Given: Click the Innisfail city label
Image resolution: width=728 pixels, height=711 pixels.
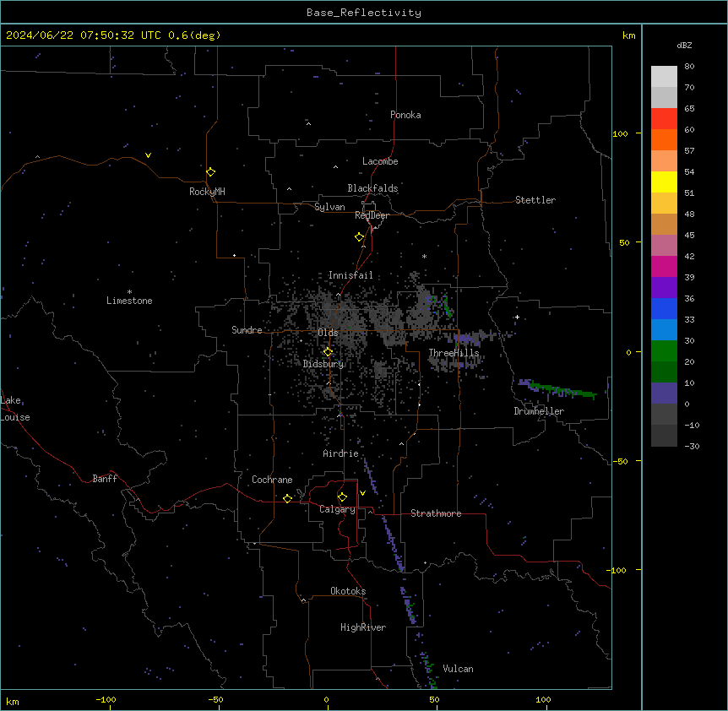Looking at the screenshot, I should [350, 275].
